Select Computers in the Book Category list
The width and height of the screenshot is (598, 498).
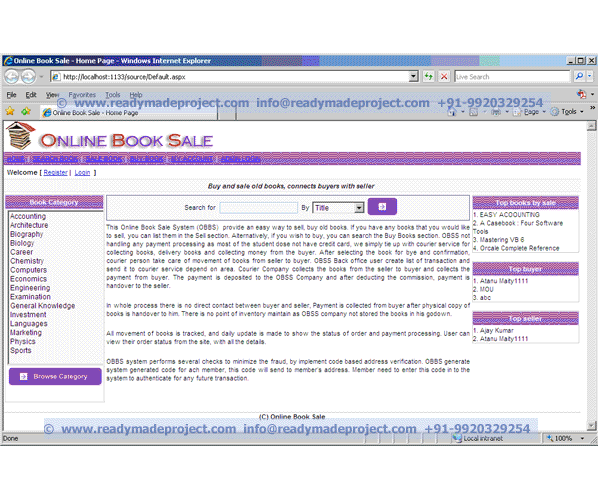pyautogui.click(x=29, y=270)
